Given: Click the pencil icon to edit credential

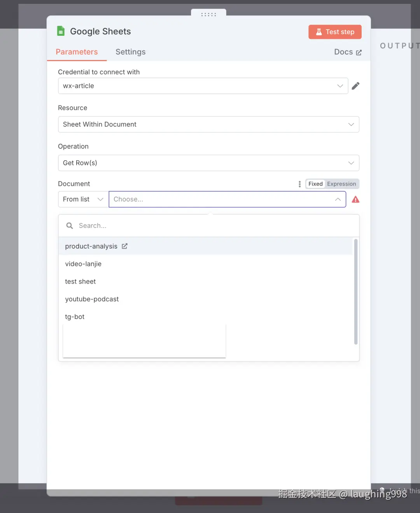Looking at the screenshot, I should pyautogui.click(x=355, y=86).
